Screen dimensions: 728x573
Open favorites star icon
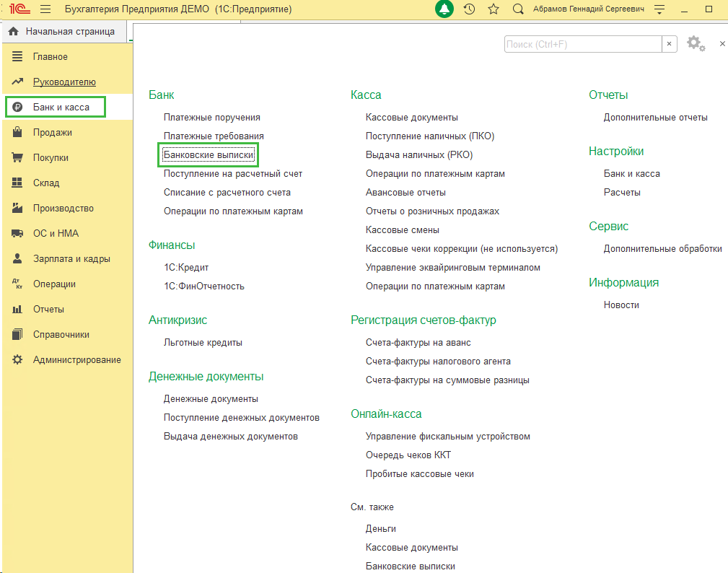pos(494,9)
